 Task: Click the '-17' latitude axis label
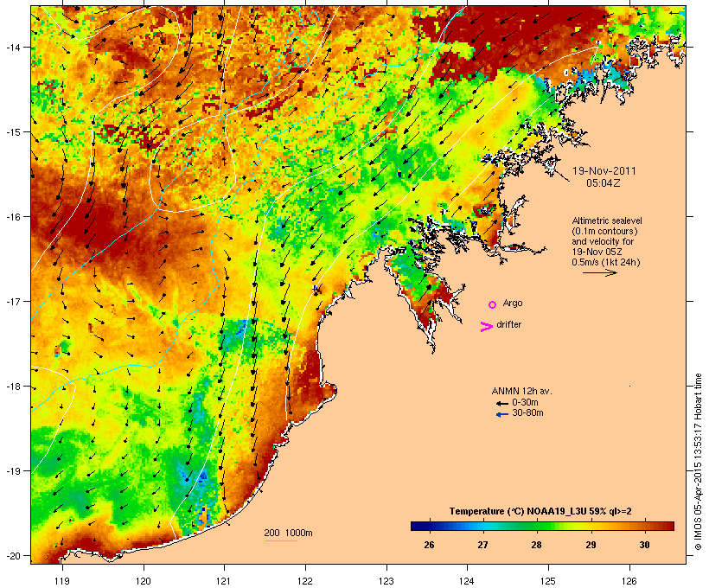pyautogui.click(x=12, y=302)
